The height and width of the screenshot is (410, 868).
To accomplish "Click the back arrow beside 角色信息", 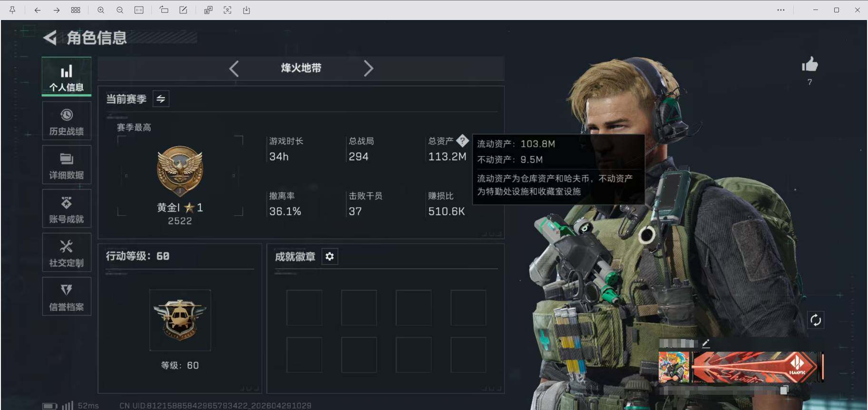I will pos(50,38).
